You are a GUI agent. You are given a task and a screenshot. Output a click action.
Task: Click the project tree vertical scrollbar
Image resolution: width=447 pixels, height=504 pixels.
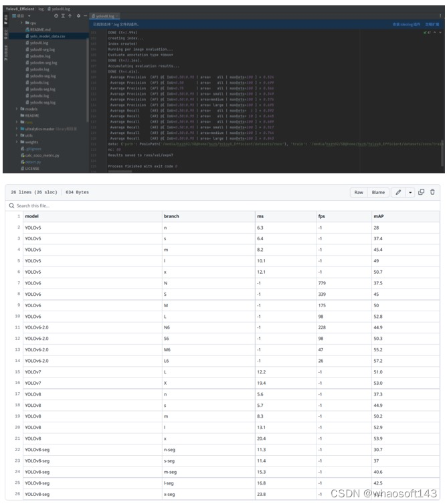[x=88, y=80]
